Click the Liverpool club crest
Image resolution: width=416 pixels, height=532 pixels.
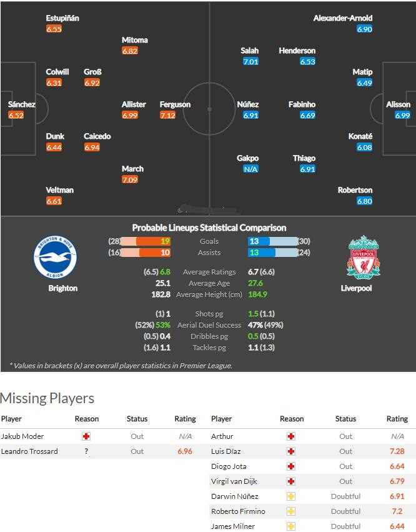click(x=363, y=257)
